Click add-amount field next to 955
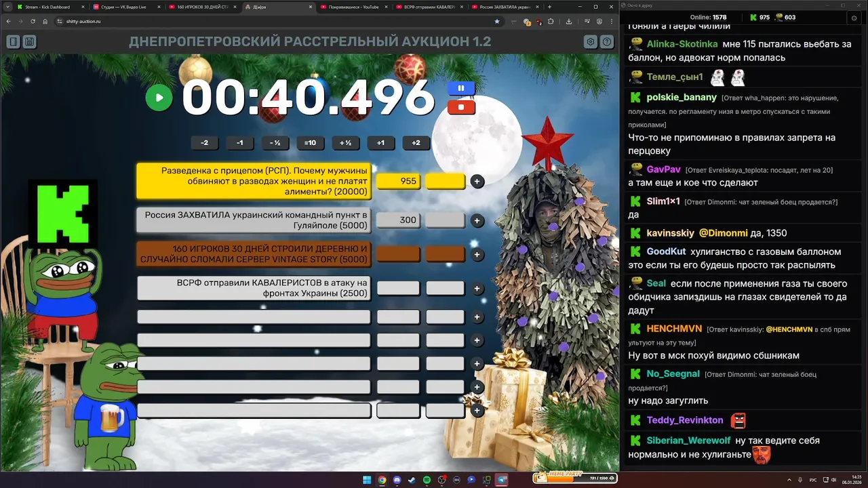Viewport: 868px width, 488px height. (x=445, y=182)
